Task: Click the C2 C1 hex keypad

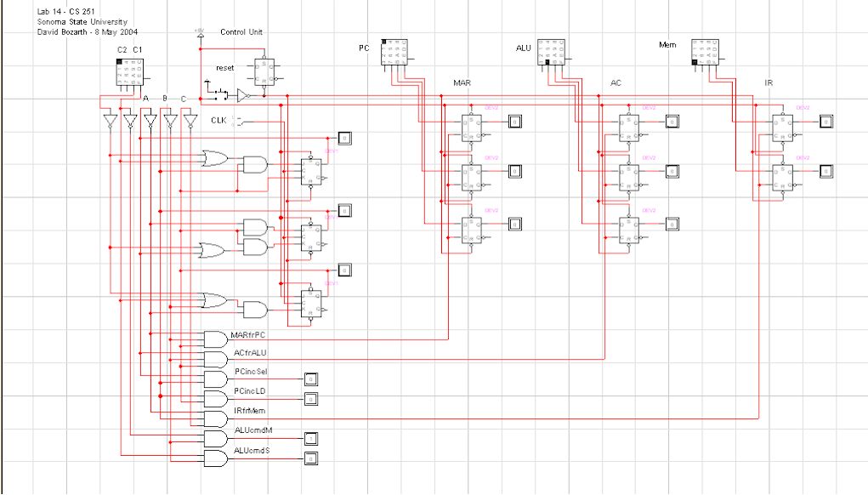Action: (x=130, y=72)
